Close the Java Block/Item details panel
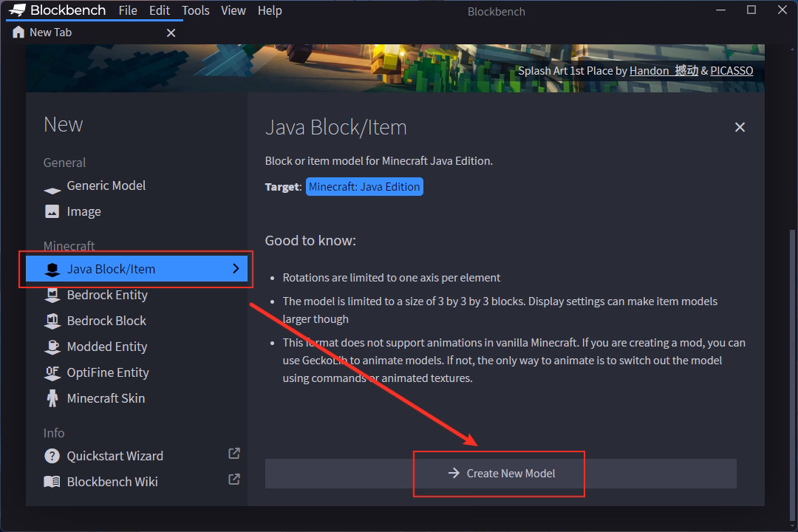 click(x=740, y=127)
